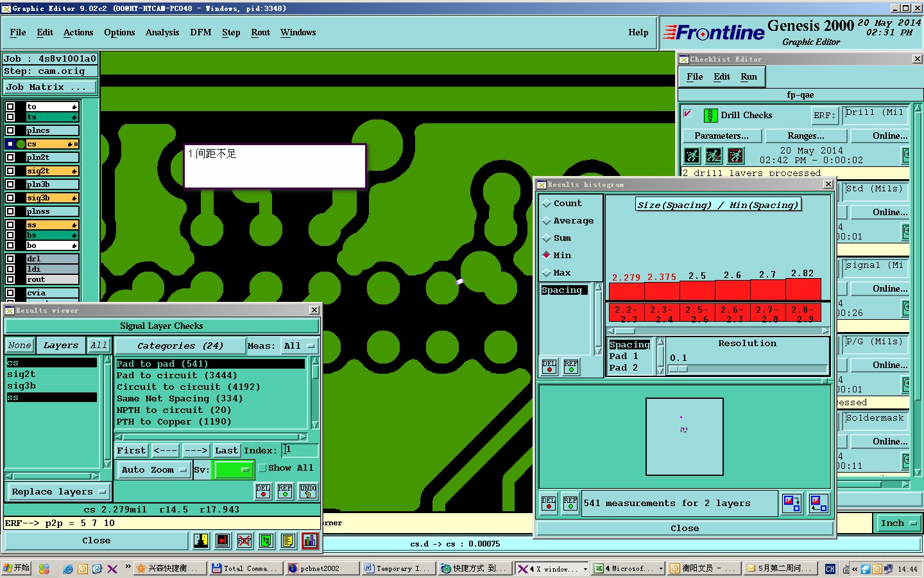This screenshot has width=924, height=578.
Task: Click the histogram chart icon in Results viewer
Action: [310, 541]
